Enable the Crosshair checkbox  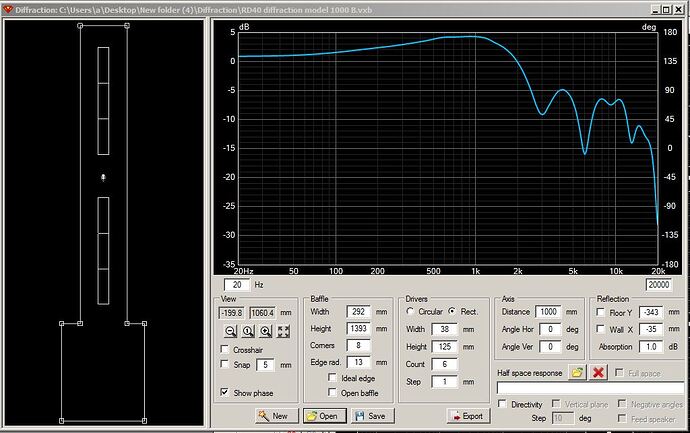click(x=223, y=349)
